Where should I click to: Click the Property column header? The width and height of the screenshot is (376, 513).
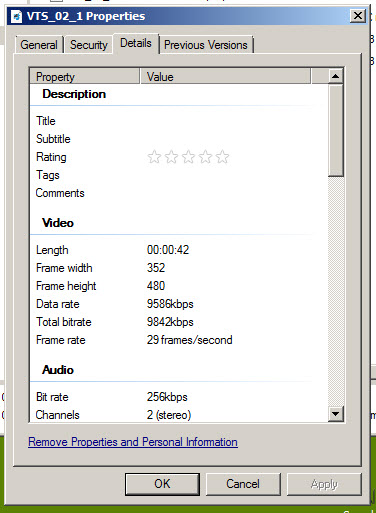coord(85,77)
